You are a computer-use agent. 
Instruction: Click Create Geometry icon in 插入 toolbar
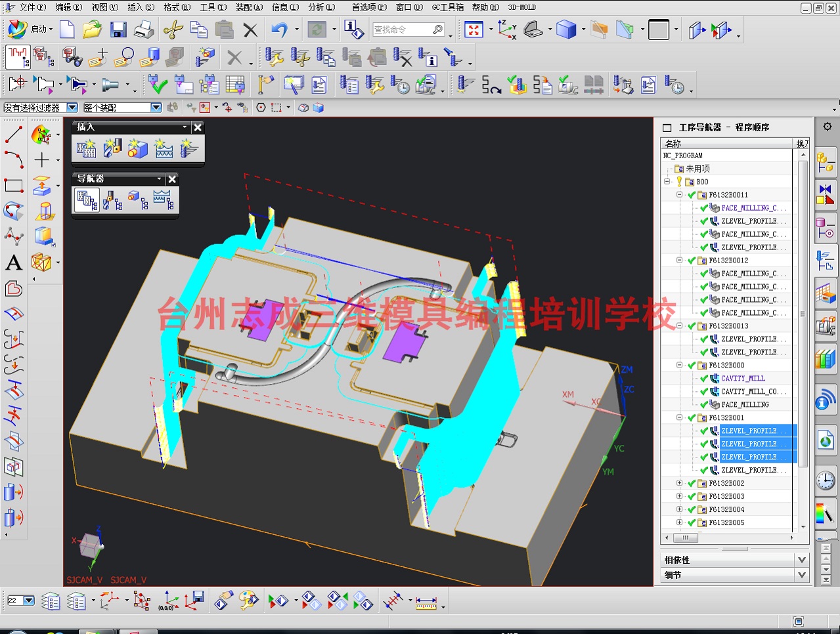138,148
